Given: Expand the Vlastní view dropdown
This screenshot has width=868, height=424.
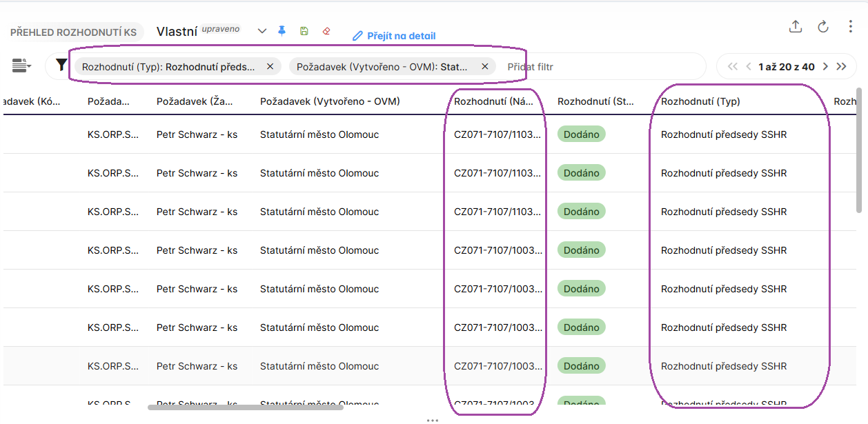Looking at the screenshot, I should 262,31.
